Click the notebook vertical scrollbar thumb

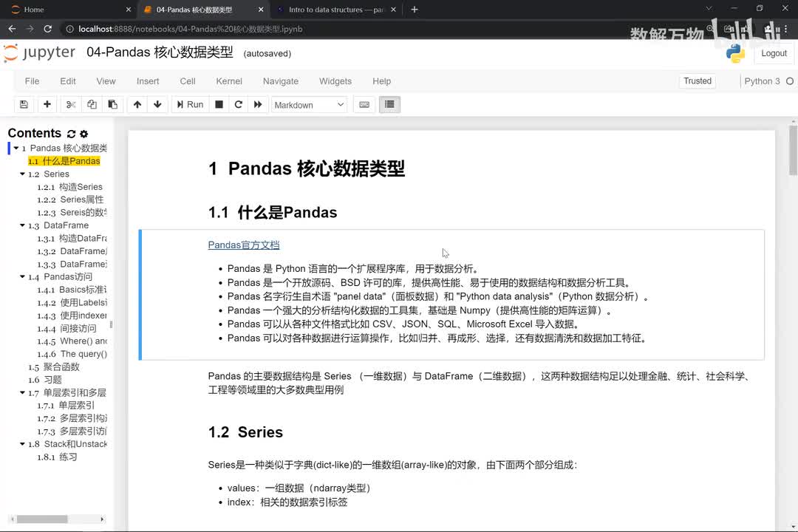793,150
